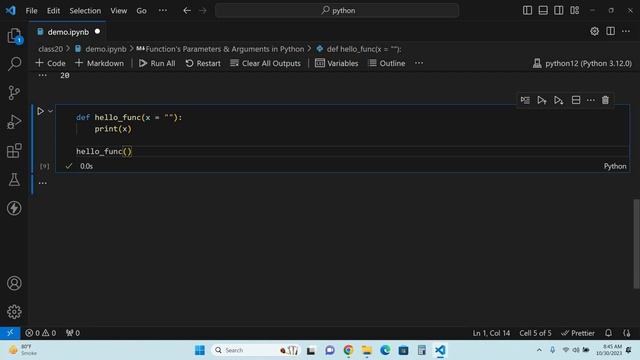Image resolution: width=640 pixels, height=360 pixels.
Task: Click ports forwarded status item
Action: click(73, 333)
